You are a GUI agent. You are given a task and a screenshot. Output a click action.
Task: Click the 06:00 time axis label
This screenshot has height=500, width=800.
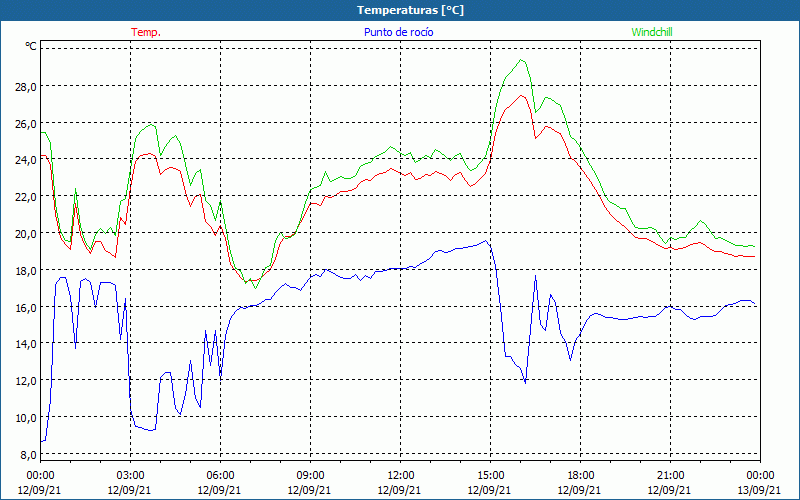click(220, 476)
